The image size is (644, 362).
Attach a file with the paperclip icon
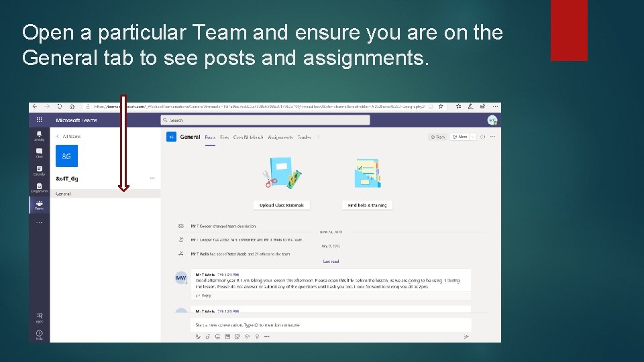(208, 337)
